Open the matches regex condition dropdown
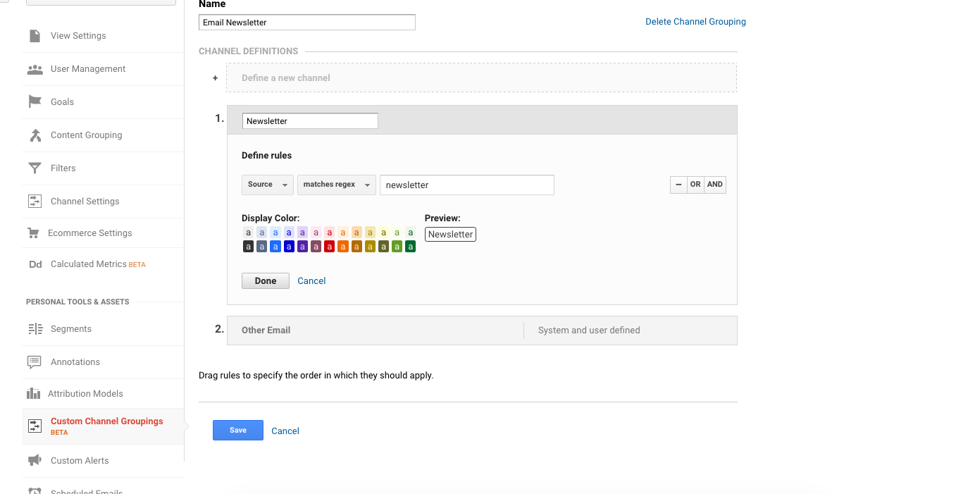 336,185
